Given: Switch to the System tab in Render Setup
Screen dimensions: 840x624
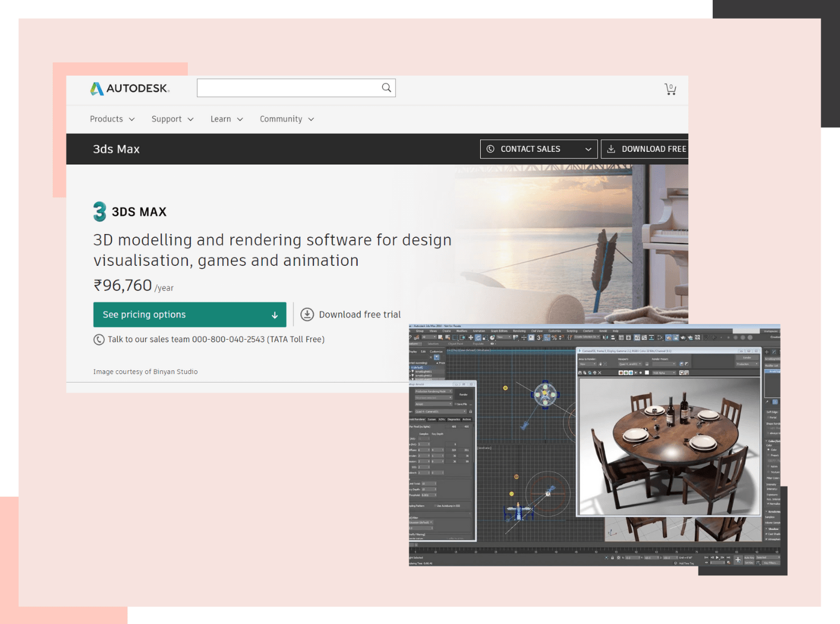Looking at the screenshot, I should coord(432,419).
